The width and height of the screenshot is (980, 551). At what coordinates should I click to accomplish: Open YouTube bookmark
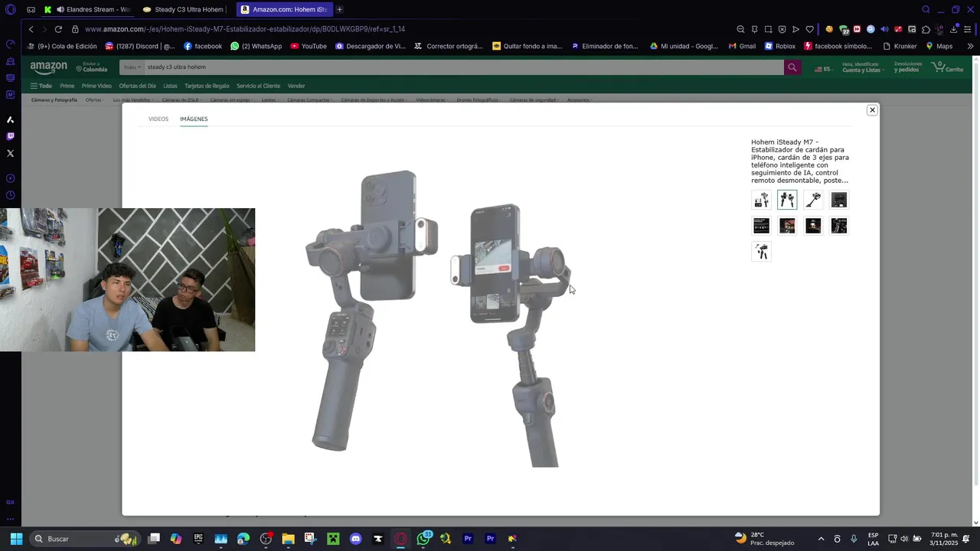pos(309,46)
